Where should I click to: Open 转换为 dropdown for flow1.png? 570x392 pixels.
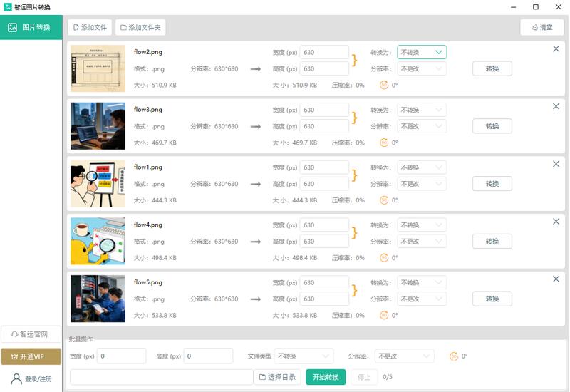[422, 167]
